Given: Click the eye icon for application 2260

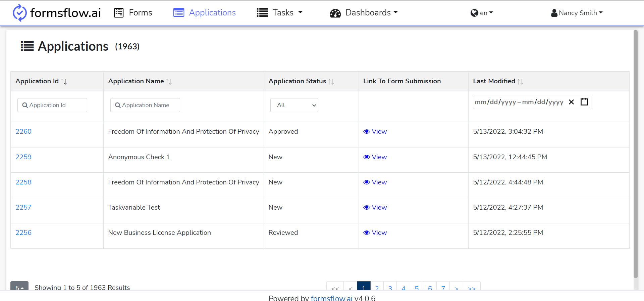Looking at the screenshot, I should 367,132.
